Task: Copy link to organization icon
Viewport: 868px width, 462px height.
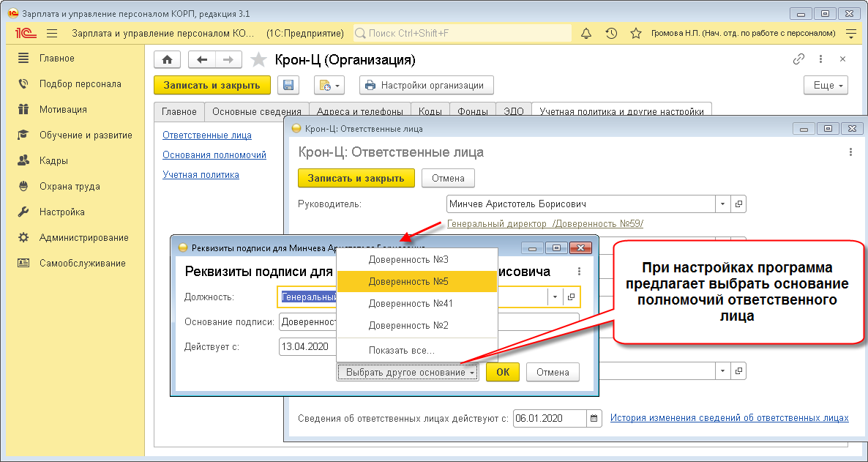Action: [x=798, y=59]
